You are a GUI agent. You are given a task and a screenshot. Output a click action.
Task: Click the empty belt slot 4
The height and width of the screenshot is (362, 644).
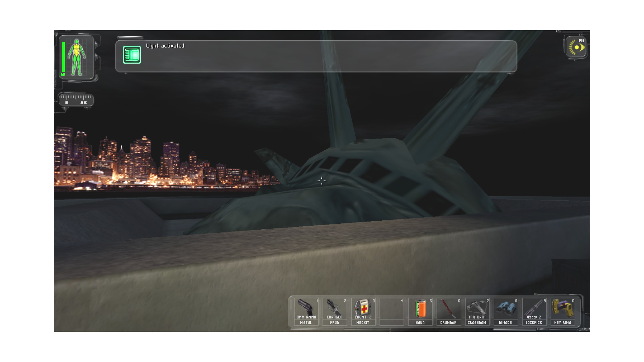pos(391,311)
